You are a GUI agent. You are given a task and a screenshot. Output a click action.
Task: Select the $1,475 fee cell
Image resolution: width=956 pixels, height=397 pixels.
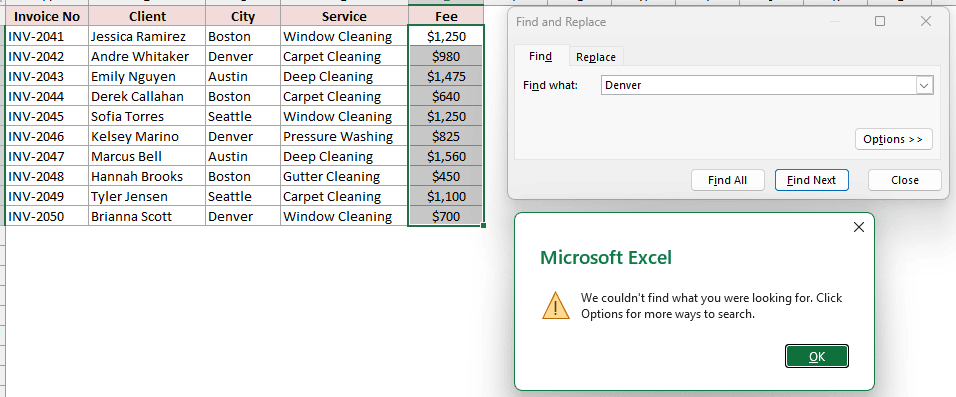coord(446,76)
